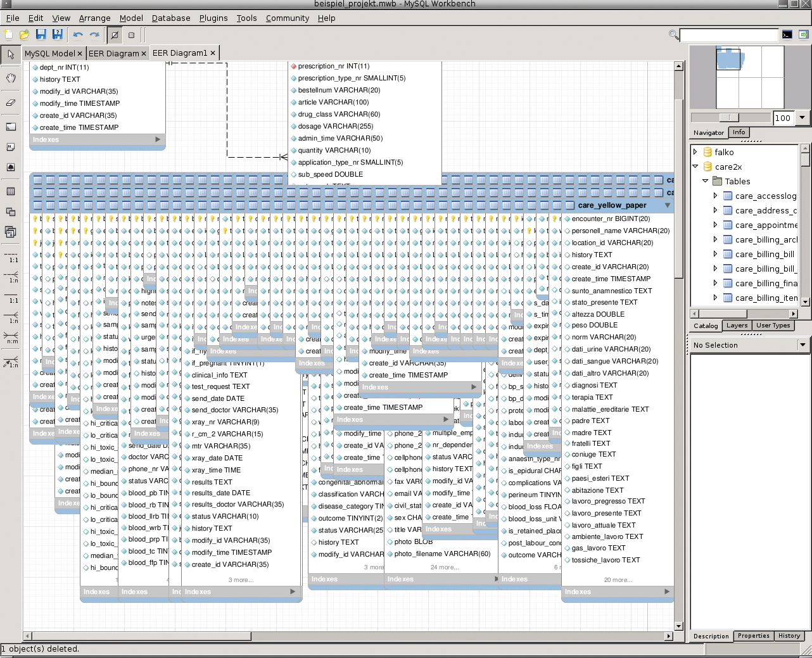Open the zoom level dropdown
Viewport: 812px width, 658px height.
(x=802, y=118)
